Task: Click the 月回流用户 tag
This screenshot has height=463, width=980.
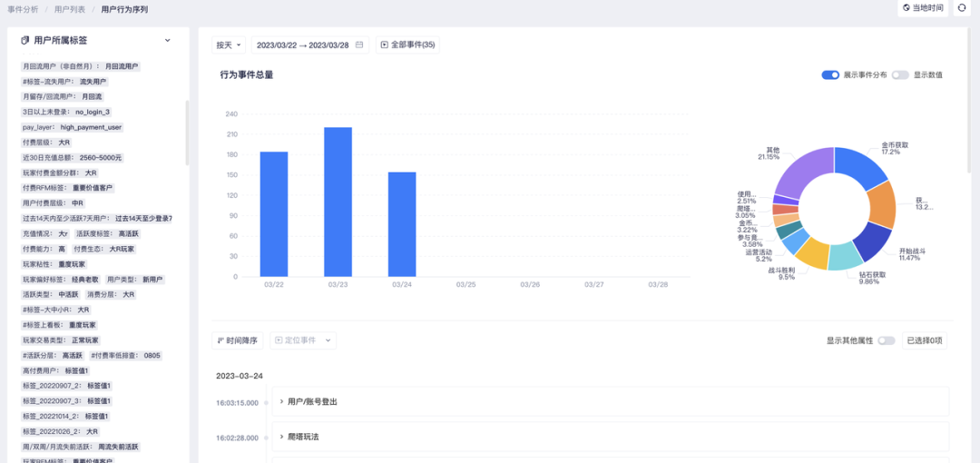Action: 81,66
